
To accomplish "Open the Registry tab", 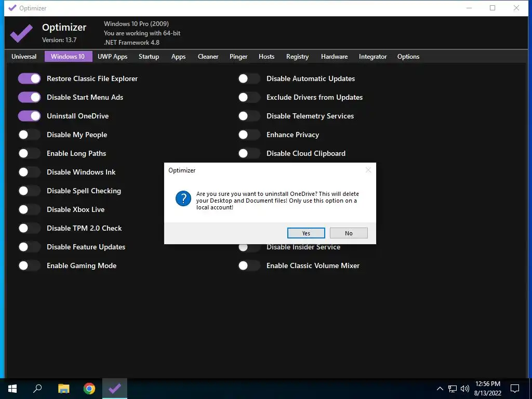I will pos(297,57).
